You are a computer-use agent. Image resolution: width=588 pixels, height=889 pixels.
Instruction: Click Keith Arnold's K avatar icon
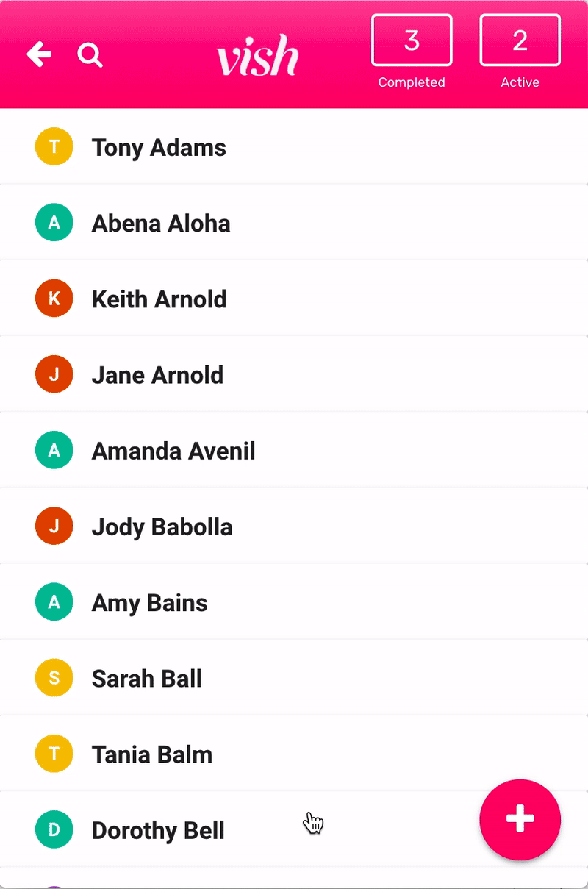[x=54, y=299]
